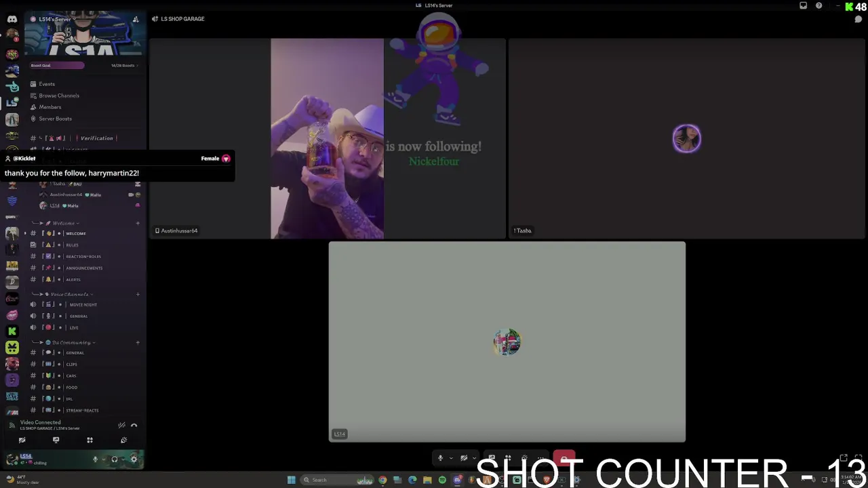Open activities icon in voice panel
868x488 pixels.
(90, 440)
